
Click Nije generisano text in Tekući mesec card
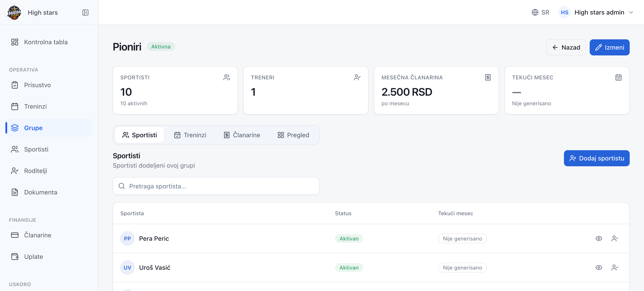[531, 103]
